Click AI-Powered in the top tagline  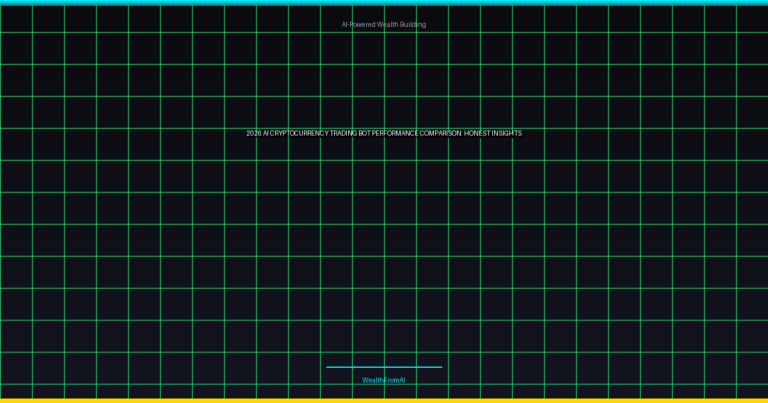[x=358, y=24]
